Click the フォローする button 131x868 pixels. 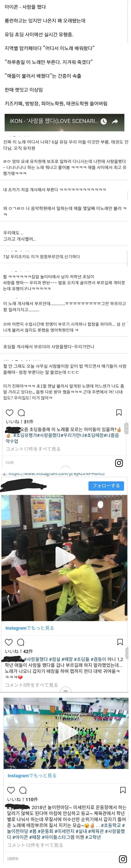pyautogui.click(x=106, y=486)
